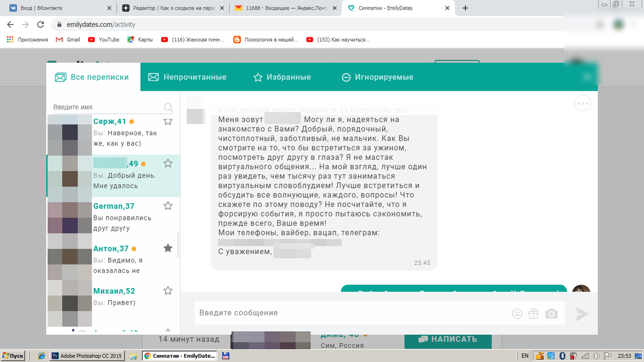This screenshot has width=644, height=362.
Task: Open the Gmail bookmark
Action: (67, 40)
